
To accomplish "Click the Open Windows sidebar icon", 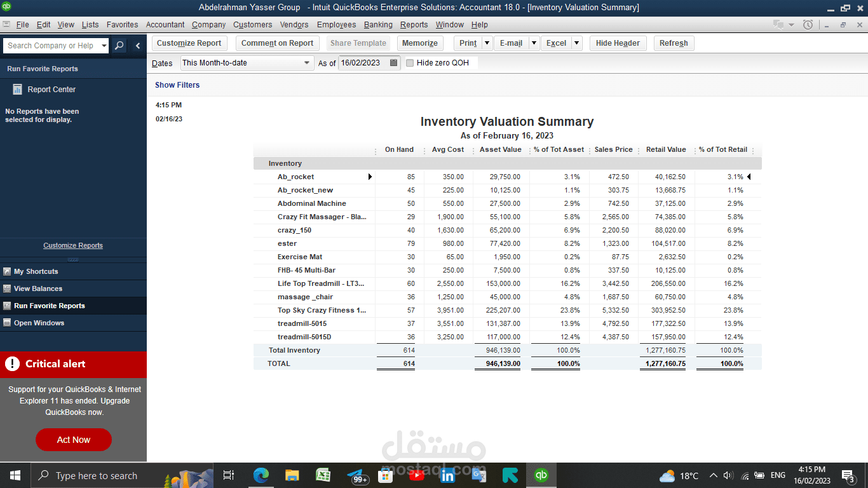I will 7,323.
